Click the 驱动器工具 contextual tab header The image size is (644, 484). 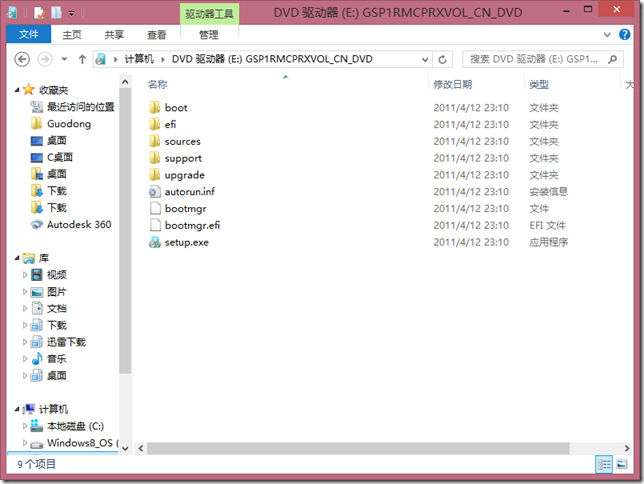coord(209,14)
